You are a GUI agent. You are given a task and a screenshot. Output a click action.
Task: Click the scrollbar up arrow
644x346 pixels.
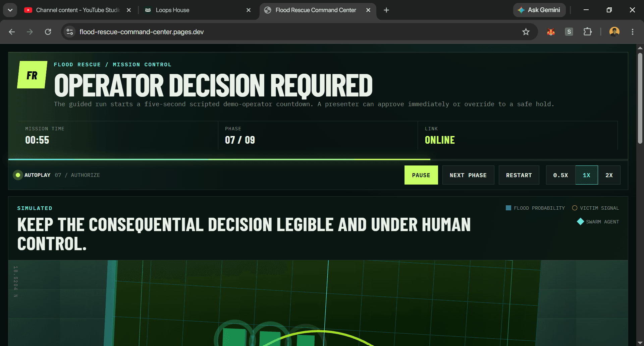[640, 48]
